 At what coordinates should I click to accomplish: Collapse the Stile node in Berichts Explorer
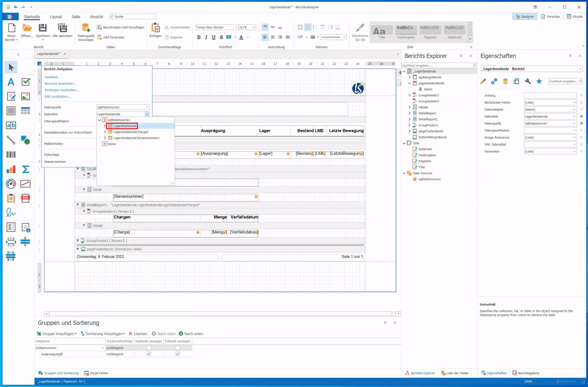tap(404, 143)
